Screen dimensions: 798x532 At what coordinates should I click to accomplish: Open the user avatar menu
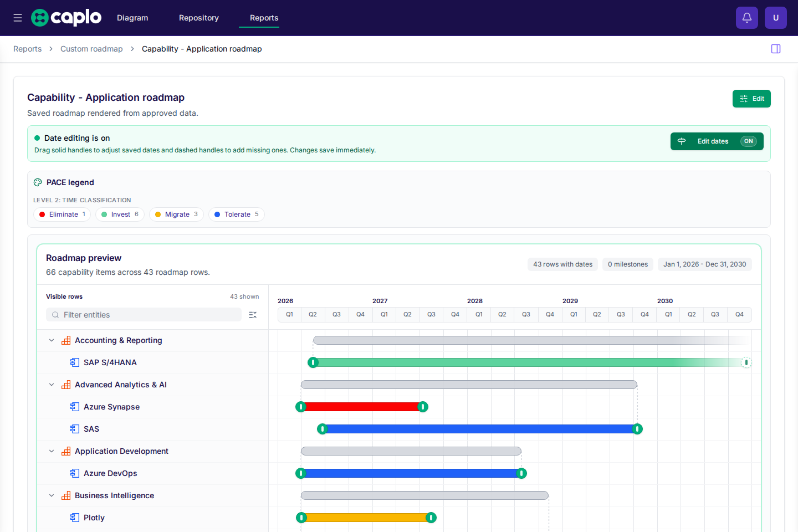click(x=776, y=18)
